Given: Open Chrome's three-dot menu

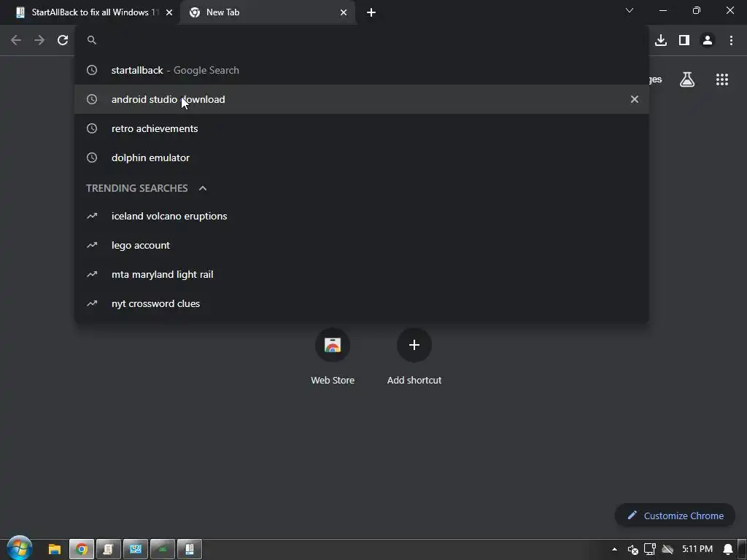Looking at the screenshot, I should tap(731, 40).
